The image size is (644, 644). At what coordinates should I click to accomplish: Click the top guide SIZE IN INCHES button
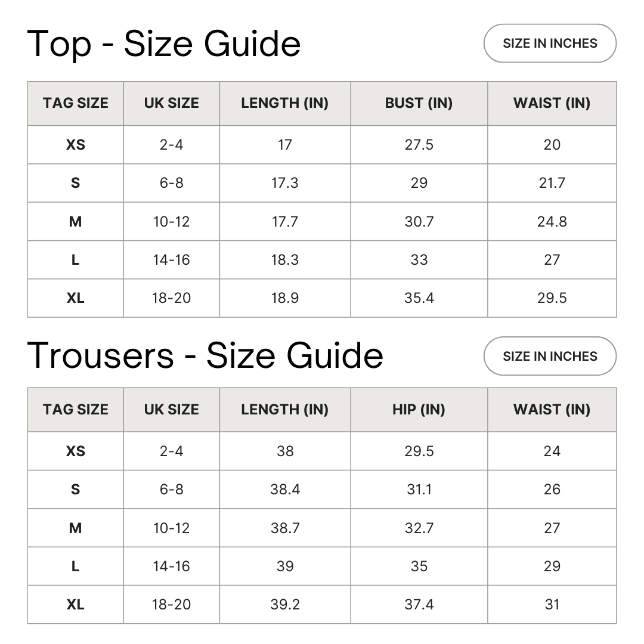(549, 44)
